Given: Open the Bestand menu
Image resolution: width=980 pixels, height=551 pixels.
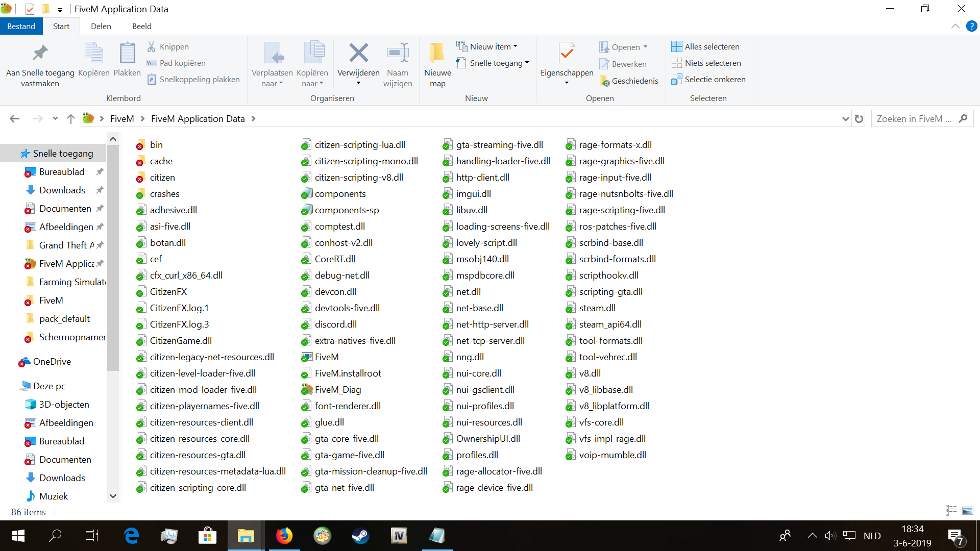Looking at the screenshot, I should pos(21,27).
